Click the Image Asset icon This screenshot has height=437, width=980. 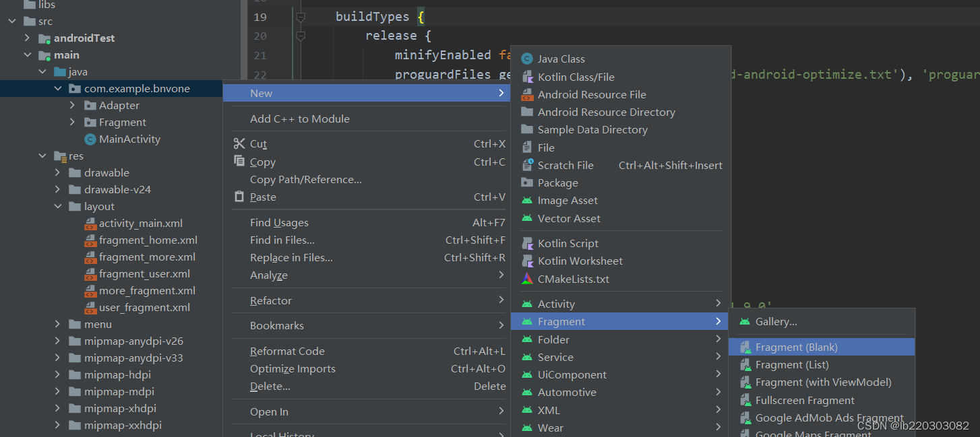point(528,200)
